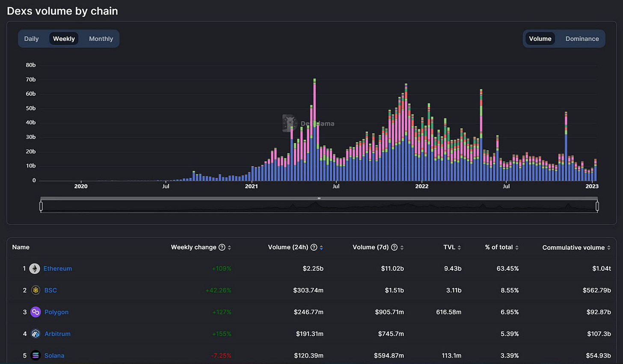Click Polygon's 616.58m TVL value

click(449, 312)
